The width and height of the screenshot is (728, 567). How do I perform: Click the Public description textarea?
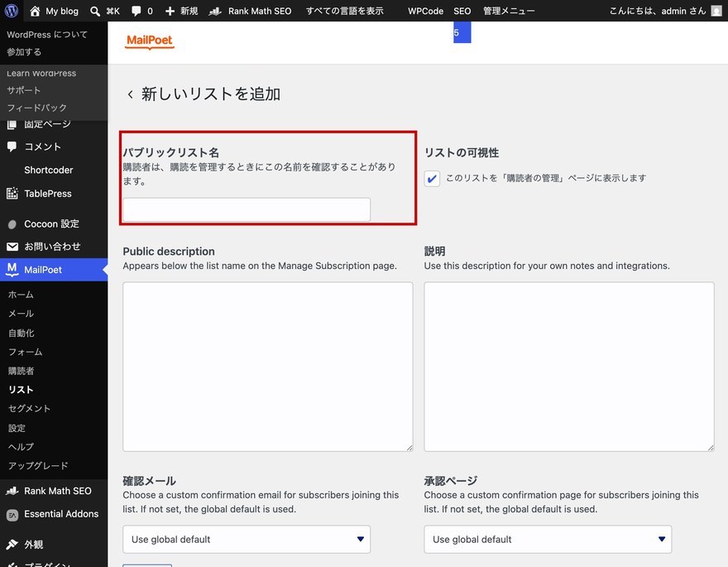pos(268,367)
